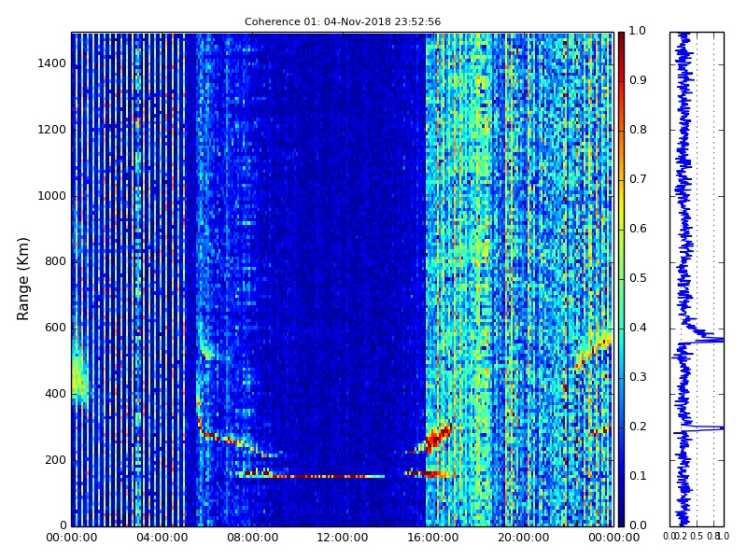
Task: Click the dark blue bottom of the colorbar
Action: [621, 514]
